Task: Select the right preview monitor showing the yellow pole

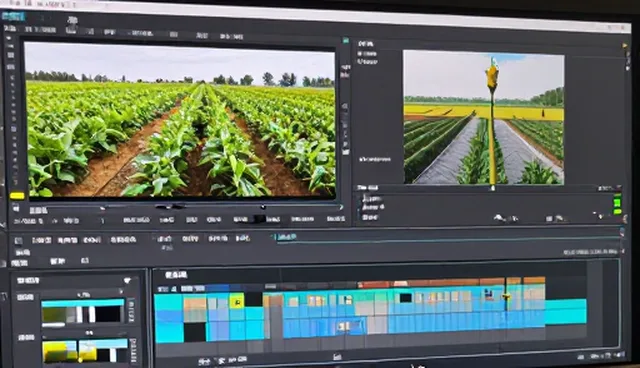Action: 484,117
